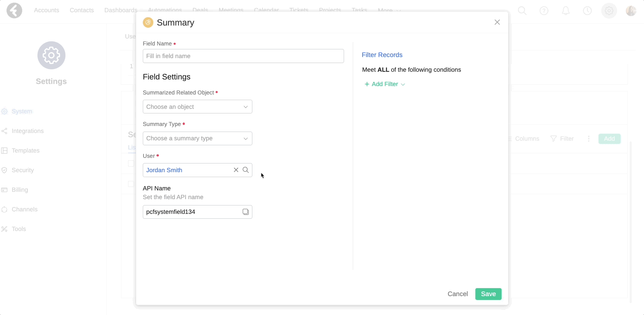
Task: Open user search magnifier icon
Action: pyautogui.click(x=246, y=170)
